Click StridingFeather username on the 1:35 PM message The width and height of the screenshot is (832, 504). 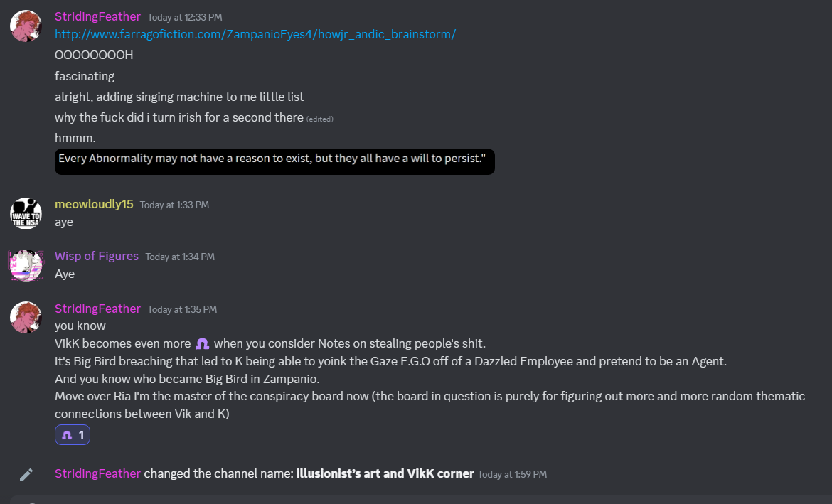coord(97,309)
